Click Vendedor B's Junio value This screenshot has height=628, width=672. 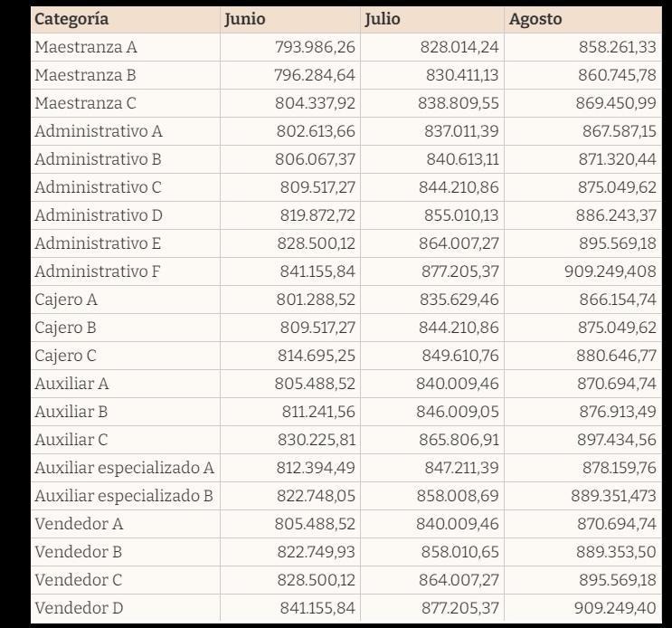tap(315, 551)
